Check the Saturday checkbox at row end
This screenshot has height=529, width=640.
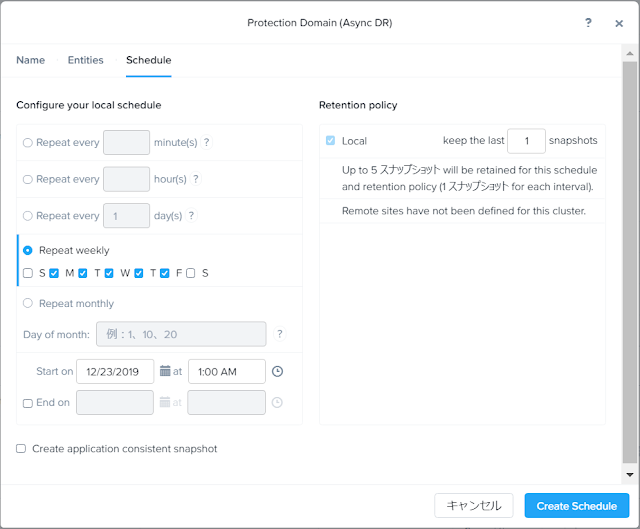click(191, 273)
